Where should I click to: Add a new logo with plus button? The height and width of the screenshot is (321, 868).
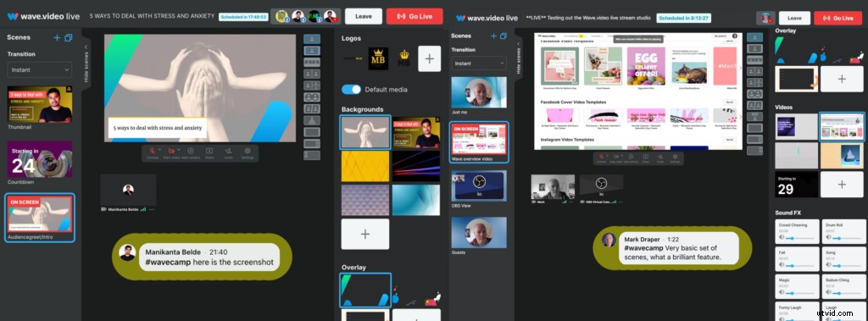click(430, 58)
